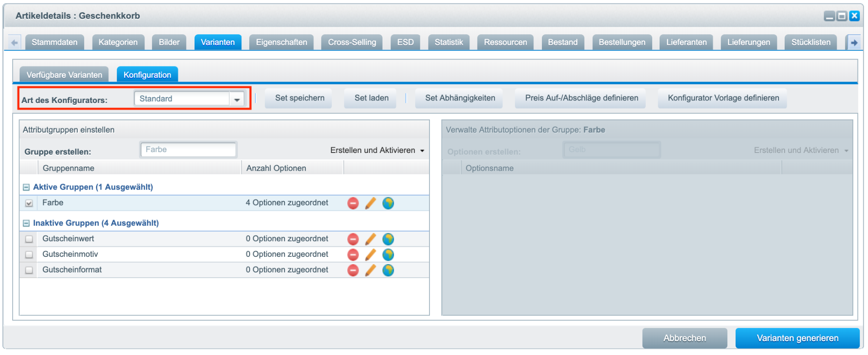Click pencil edit icon for Gutscheinmotiv

click(370, 255)
